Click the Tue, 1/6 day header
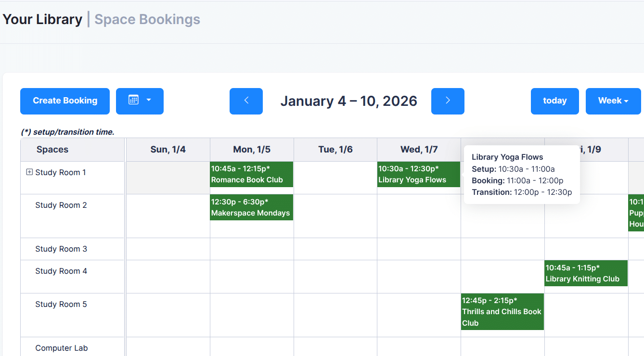Screen dimensions: 644x356 [335, 150]
